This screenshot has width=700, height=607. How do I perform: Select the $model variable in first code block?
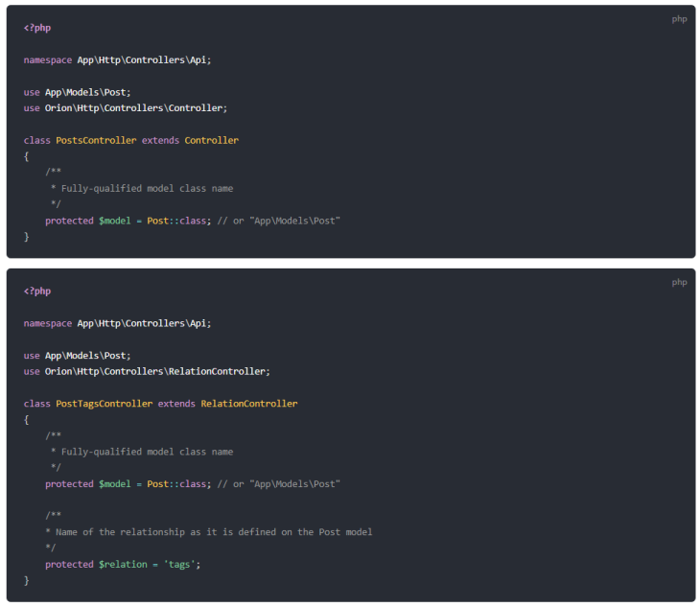click(x=115, y=221)
